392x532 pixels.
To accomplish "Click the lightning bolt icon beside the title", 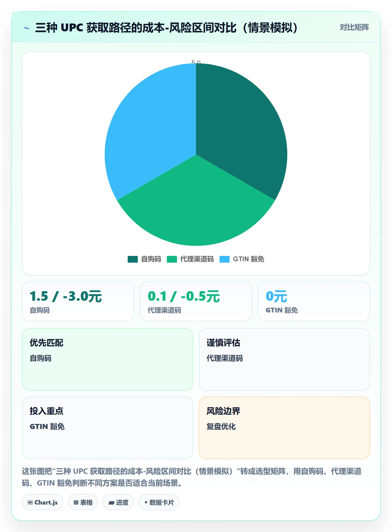I will 27,28.
